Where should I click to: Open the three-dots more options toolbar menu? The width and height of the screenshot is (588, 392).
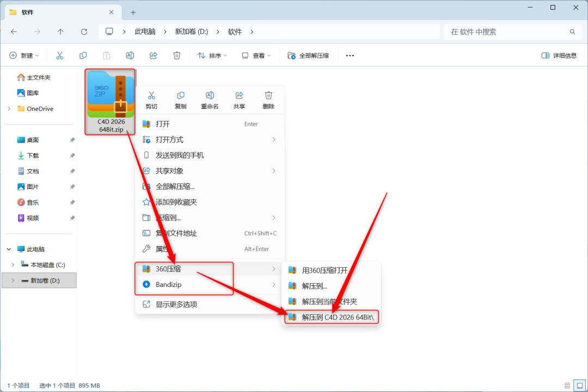click(350, 56)
